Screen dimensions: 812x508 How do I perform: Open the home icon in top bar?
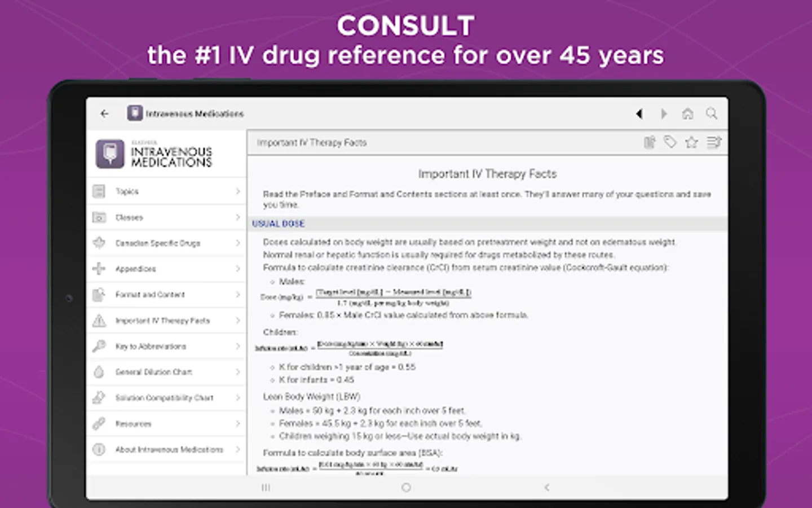[687, 113]
